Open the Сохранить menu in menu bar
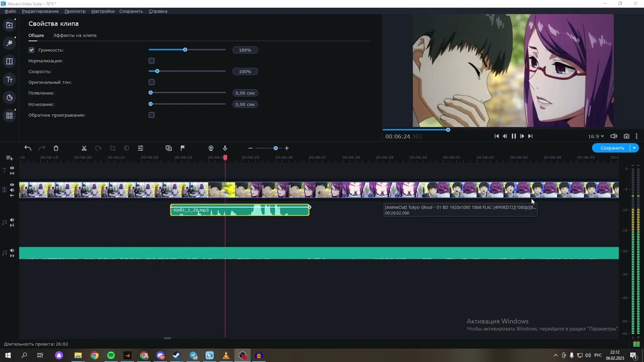644x362 pixels. [x=131, y=11]
